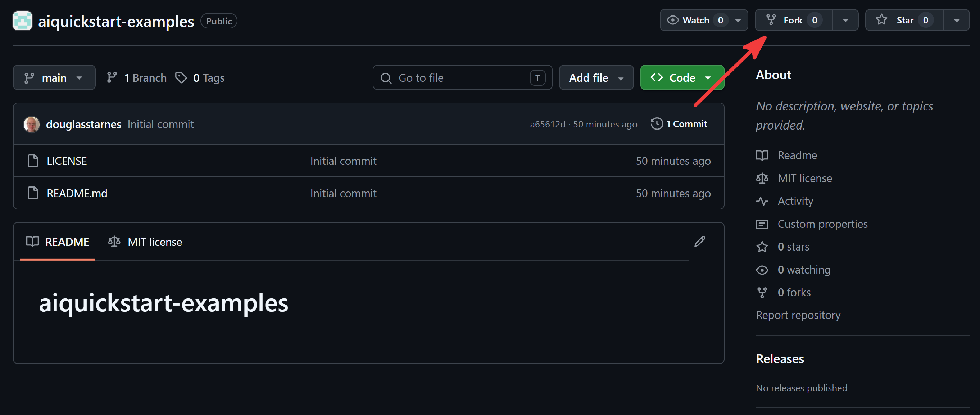Viewport: 980px width, 415px height.
Task: Open the main branch selector dropdown
Action: (x=54, y=78)
